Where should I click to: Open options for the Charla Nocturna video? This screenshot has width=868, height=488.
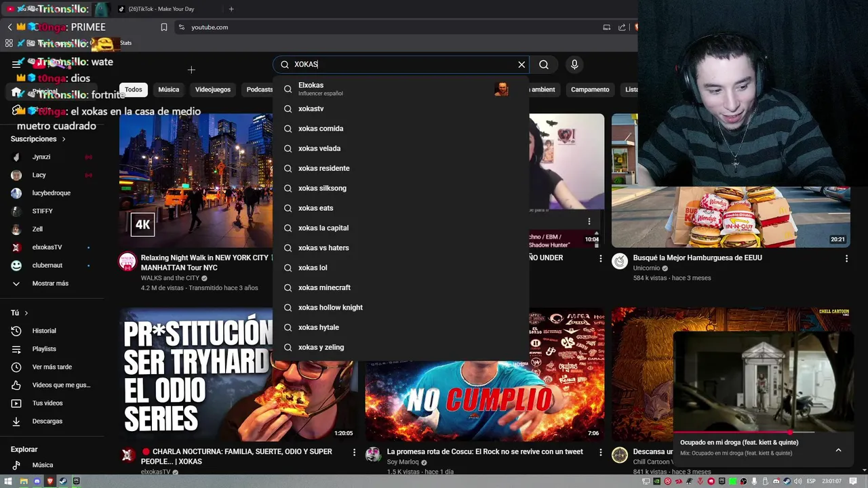click(354, 452)
